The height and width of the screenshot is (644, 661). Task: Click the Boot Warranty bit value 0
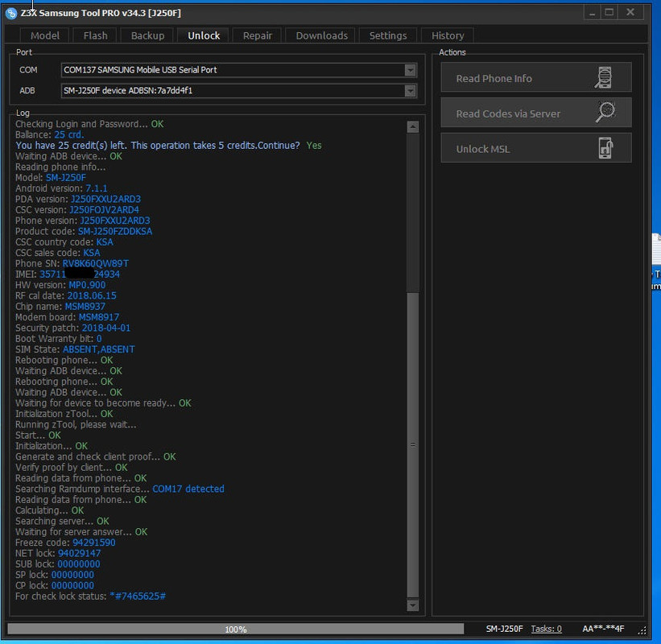click(99, 339)
